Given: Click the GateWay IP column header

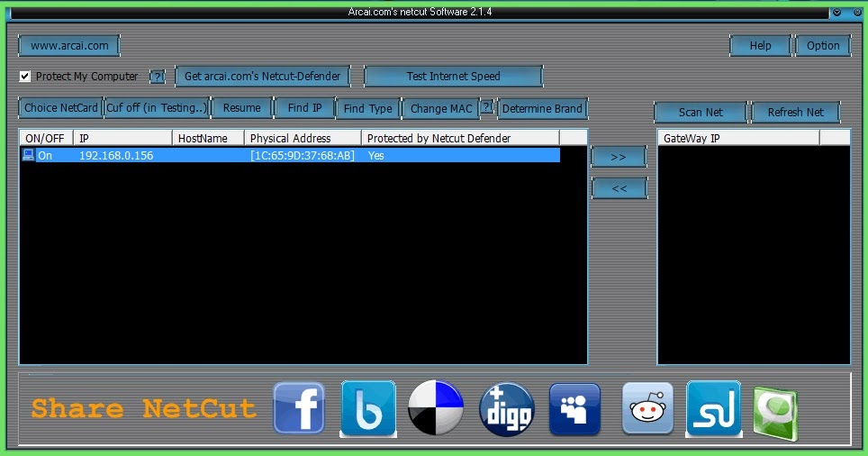Looking at the screenshot, I should (x=738, y=138).
